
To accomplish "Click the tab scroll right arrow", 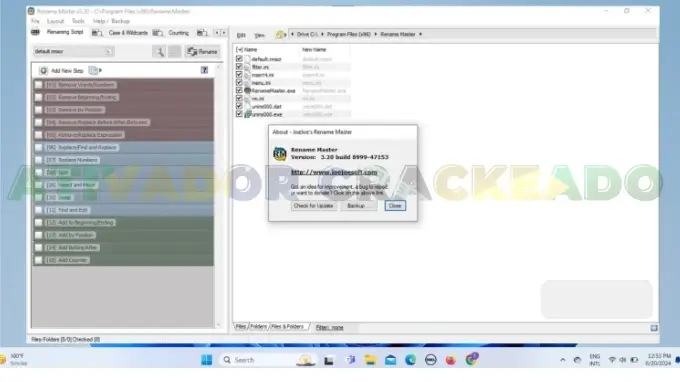I will click(224, 33).
